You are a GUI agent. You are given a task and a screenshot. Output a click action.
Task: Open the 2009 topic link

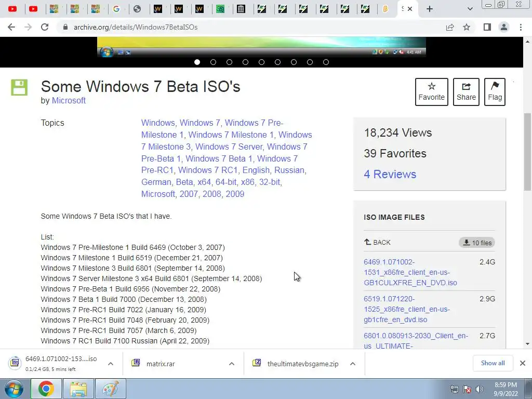(x=235, y=194)
